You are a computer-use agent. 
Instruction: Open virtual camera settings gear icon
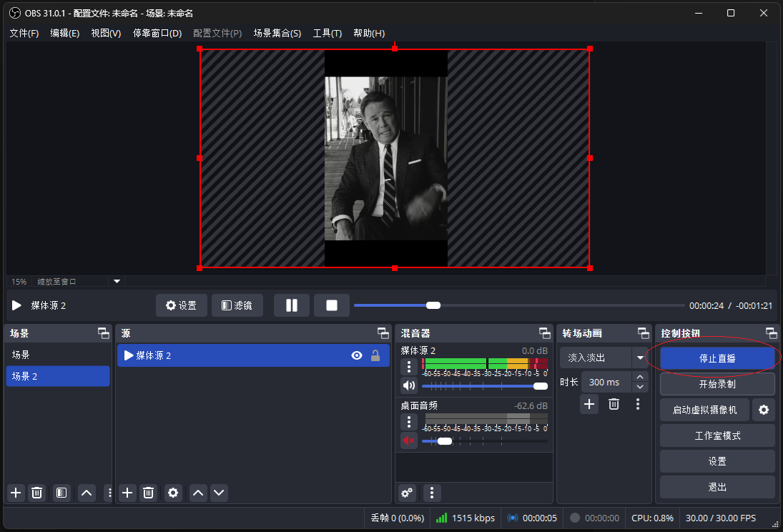(764, 410)
